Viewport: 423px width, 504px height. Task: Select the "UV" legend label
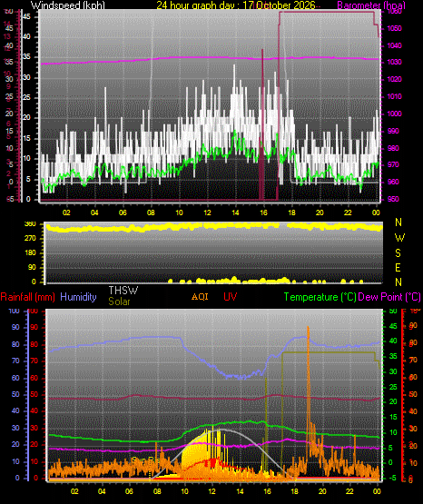(231, 296)
